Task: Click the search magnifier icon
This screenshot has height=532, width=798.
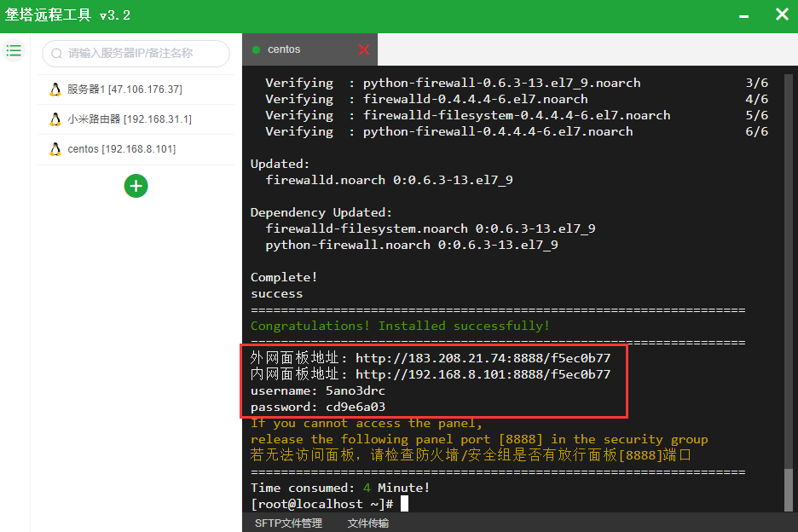Action: [56, 54]
